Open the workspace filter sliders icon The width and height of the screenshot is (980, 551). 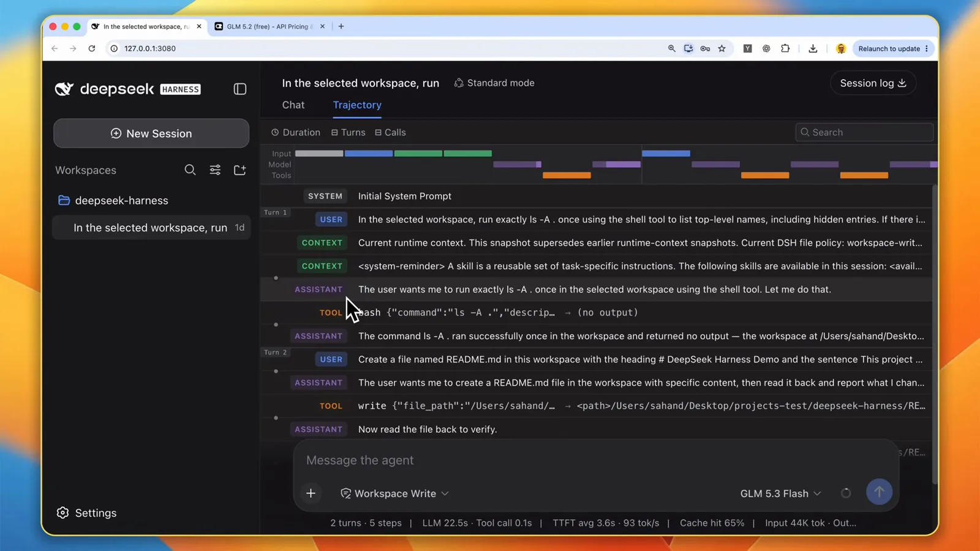point(215,170)
